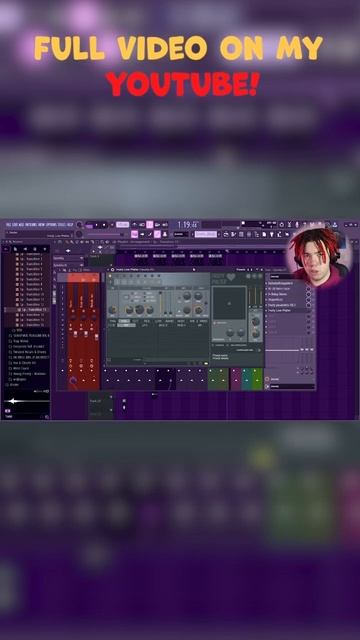The height and width of the screenshot is (640, 360).
Task: Toggle the highlighted Playlist view button
Action: pos(134,234)
